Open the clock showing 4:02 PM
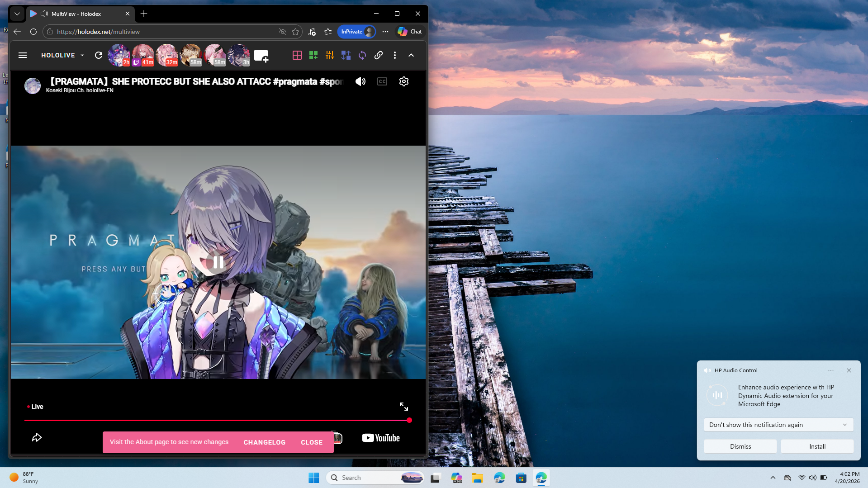 (847, 478)
